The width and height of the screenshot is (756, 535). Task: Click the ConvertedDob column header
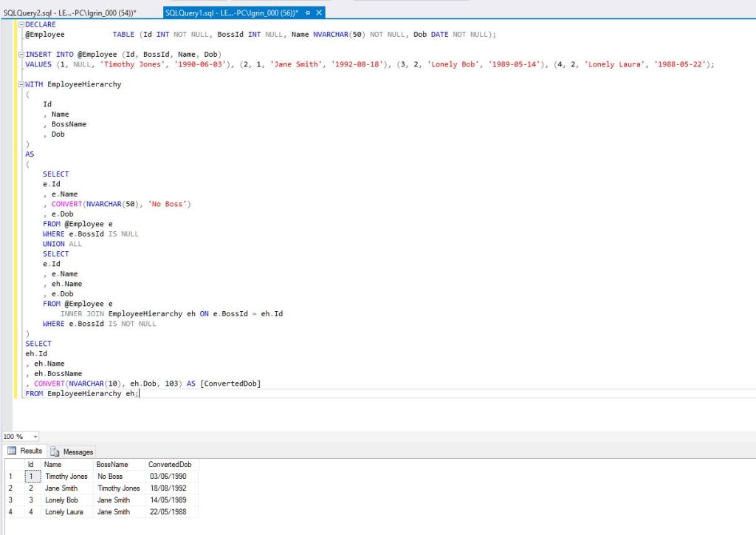click(x=171, y=464)
